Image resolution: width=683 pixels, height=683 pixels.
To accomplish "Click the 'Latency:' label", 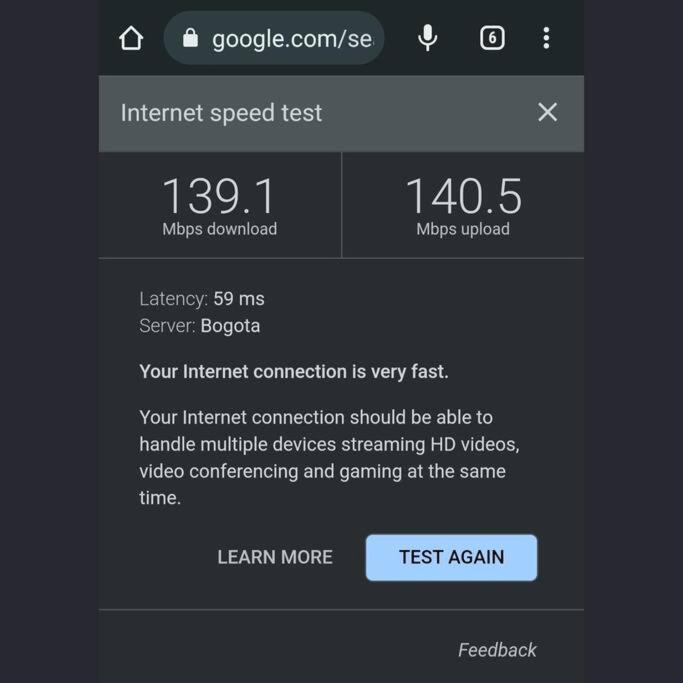I will pos(173,298).
